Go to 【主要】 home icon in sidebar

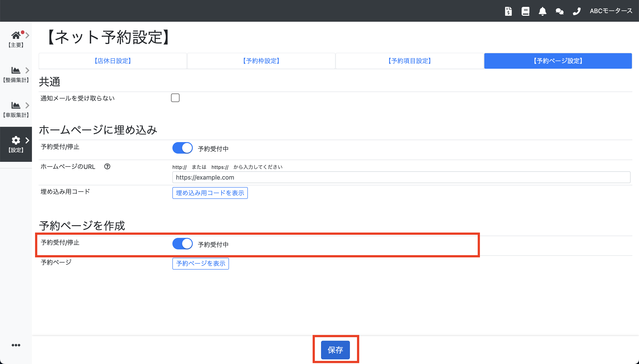(x=16, y=35)
